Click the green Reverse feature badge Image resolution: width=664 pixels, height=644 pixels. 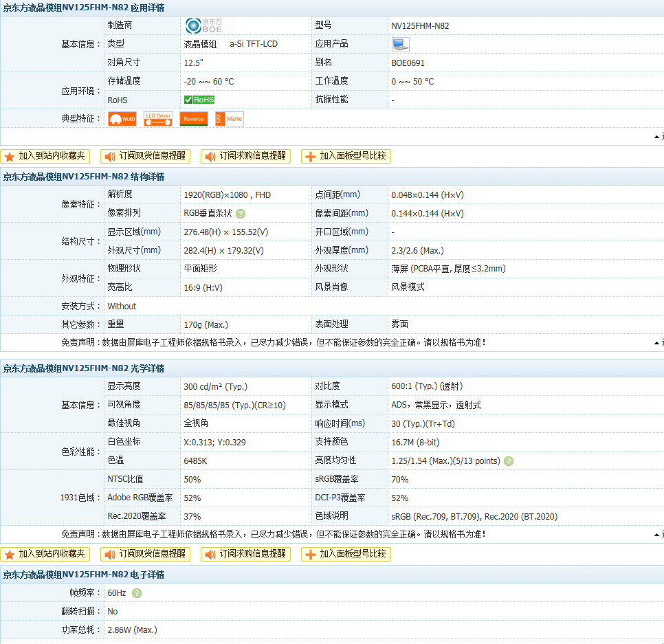[194, 119]
